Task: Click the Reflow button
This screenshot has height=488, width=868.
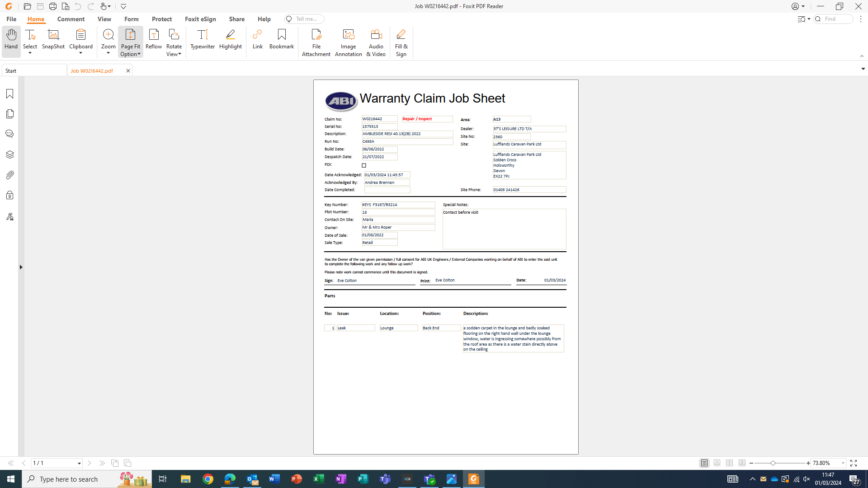Action: (154, 39)
